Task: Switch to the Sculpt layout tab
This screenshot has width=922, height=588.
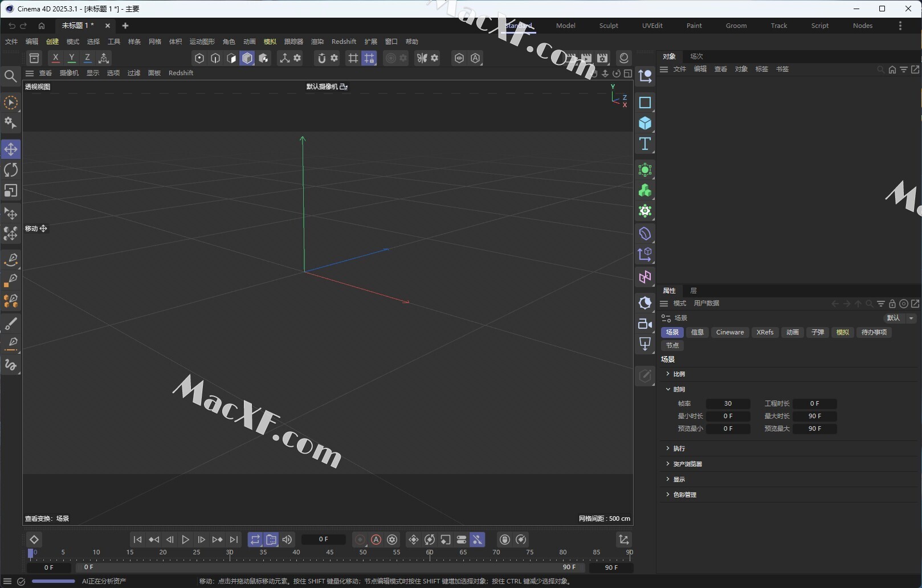Action: click(609, 26)
